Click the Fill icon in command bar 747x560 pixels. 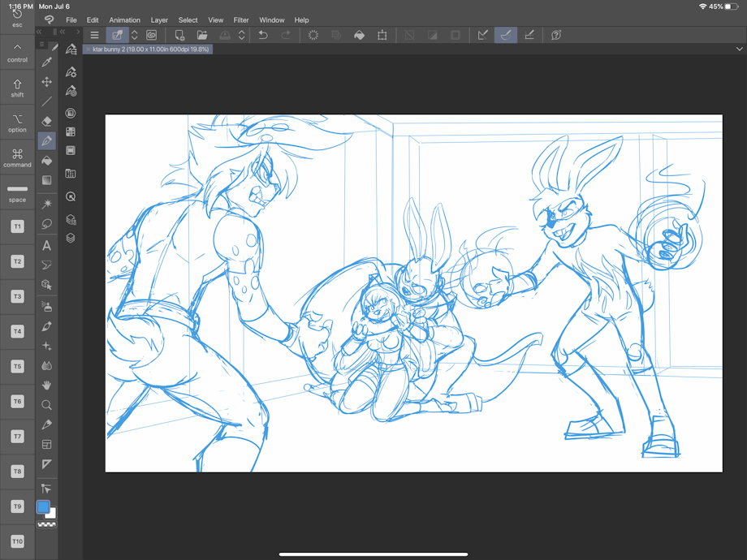[359, 35]
